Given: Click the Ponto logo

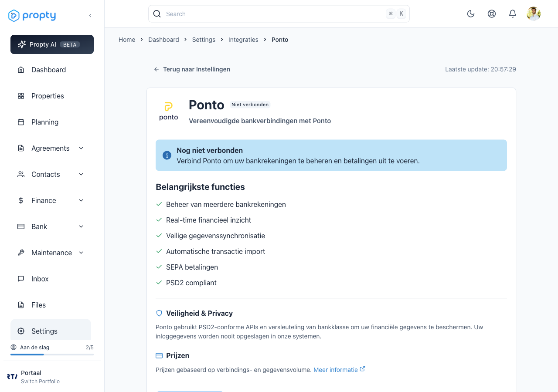Looking at the screenshot, I should click(x=169, y=111).
